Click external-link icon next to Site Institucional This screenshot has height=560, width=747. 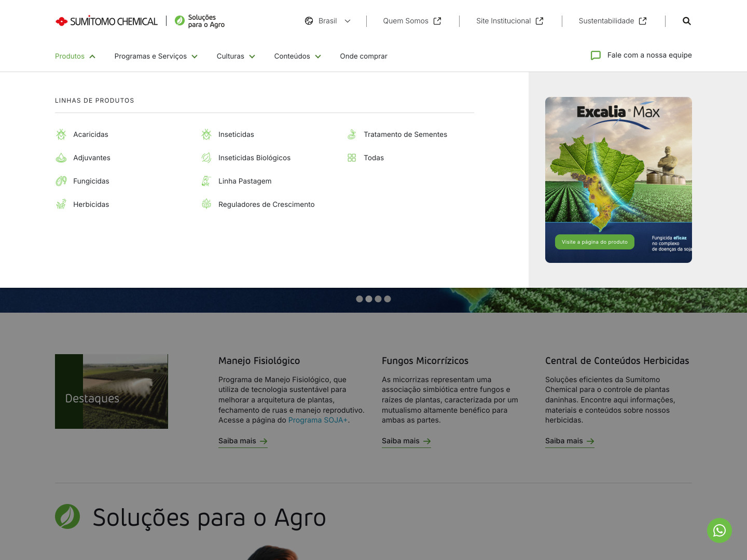coord(539,21)
